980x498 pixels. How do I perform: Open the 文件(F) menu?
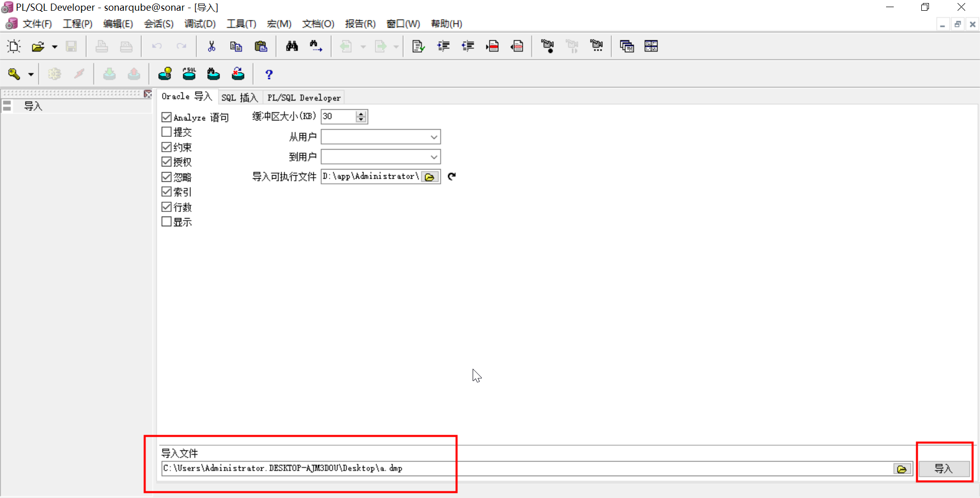click(37, 24)
